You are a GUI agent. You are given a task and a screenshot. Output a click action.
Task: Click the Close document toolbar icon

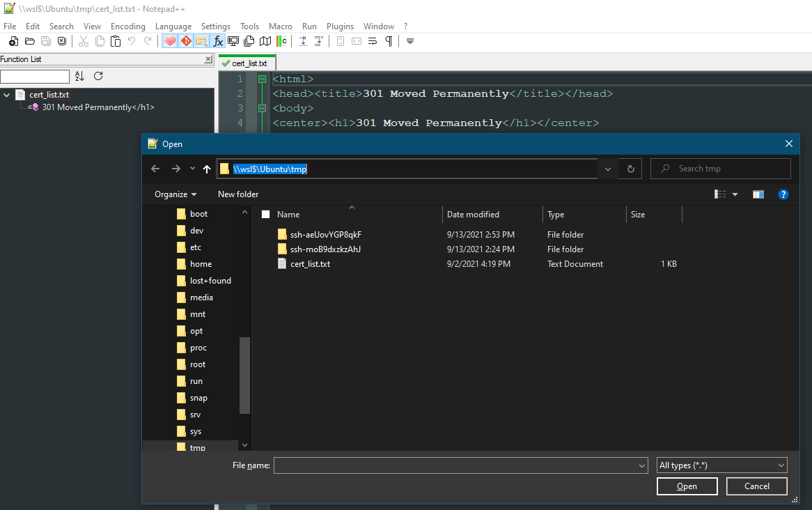point(61,42)
